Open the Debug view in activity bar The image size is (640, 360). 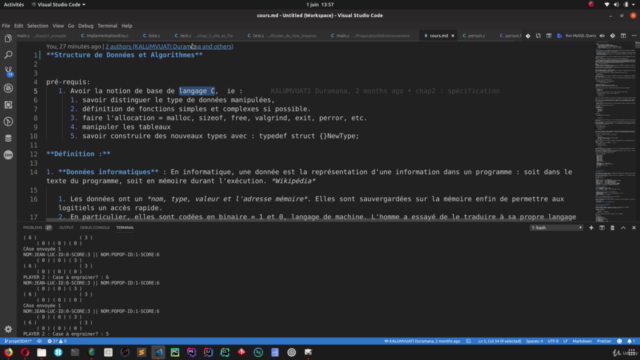pyautogui.click(x=8, y=89)
